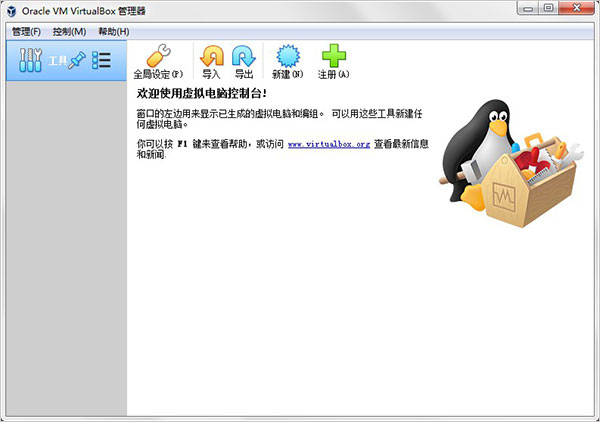This screenshot has height=422, width=600.
Task: Minimize the VirtualBox Manager window
Action: pyautogui.click(x=528, y=8)
